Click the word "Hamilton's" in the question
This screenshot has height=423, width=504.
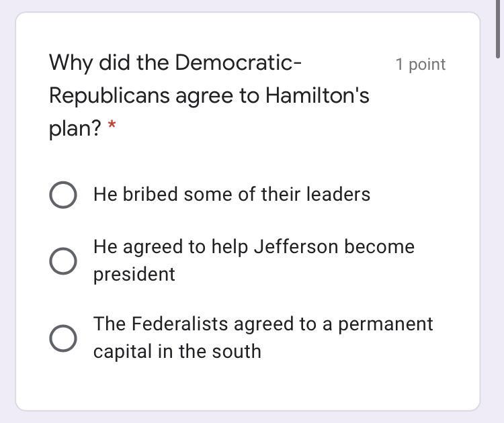tap(317, 95)
